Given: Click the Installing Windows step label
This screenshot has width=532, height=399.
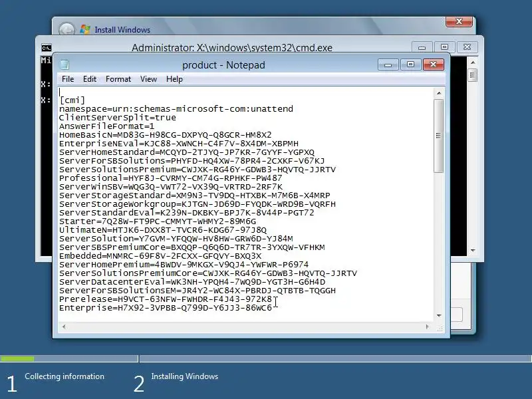Looking at the screenshot, I should (x=185, y=376).
